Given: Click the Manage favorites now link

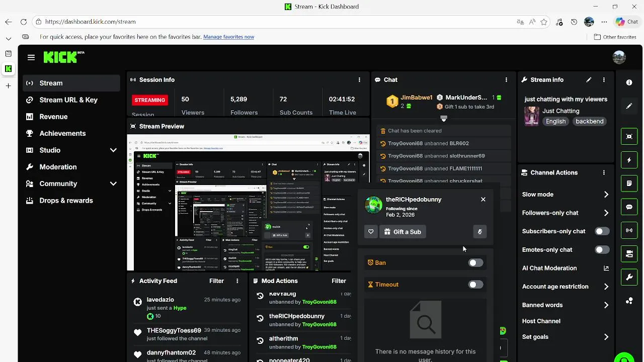Looking at the screenshot, I should [228, 37].
